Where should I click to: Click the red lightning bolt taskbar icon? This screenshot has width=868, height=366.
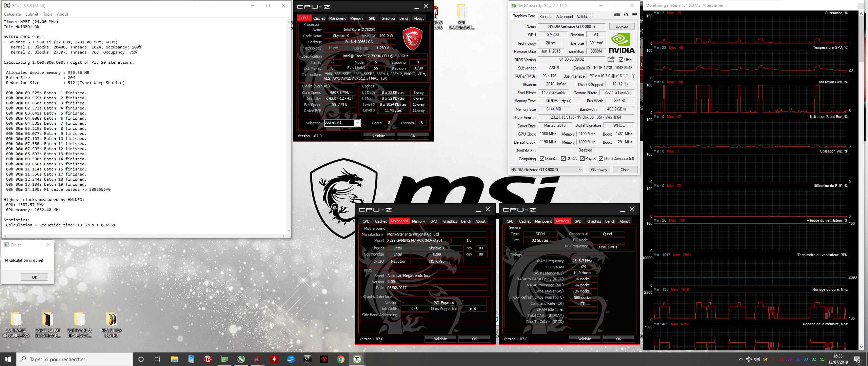click(274, 359)
